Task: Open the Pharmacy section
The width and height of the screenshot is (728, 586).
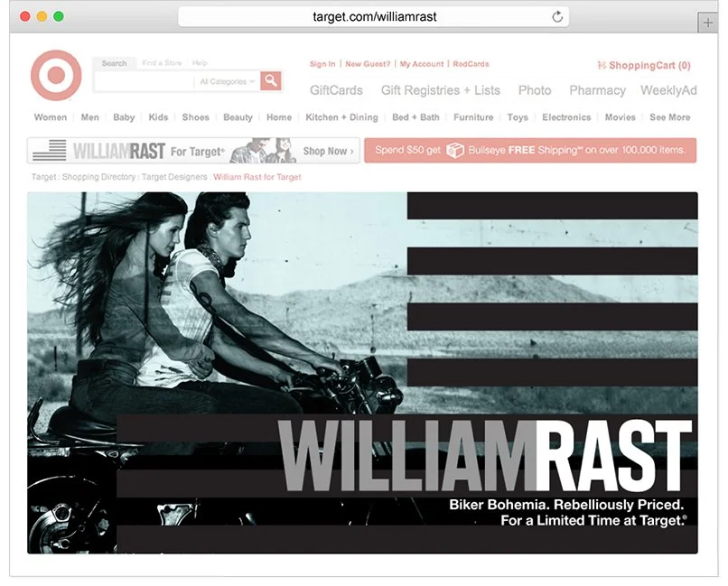Action: (598, 90)
